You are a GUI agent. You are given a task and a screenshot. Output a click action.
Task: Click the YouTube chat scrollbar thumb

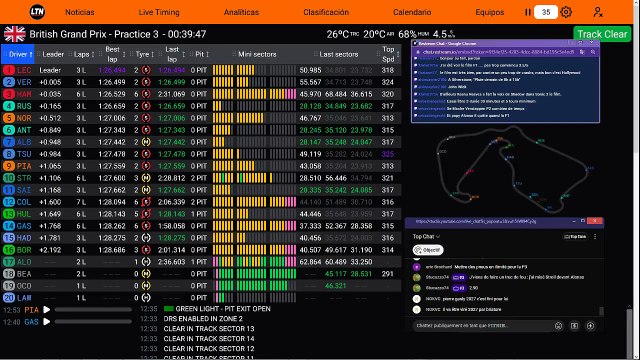click(601, 311)
